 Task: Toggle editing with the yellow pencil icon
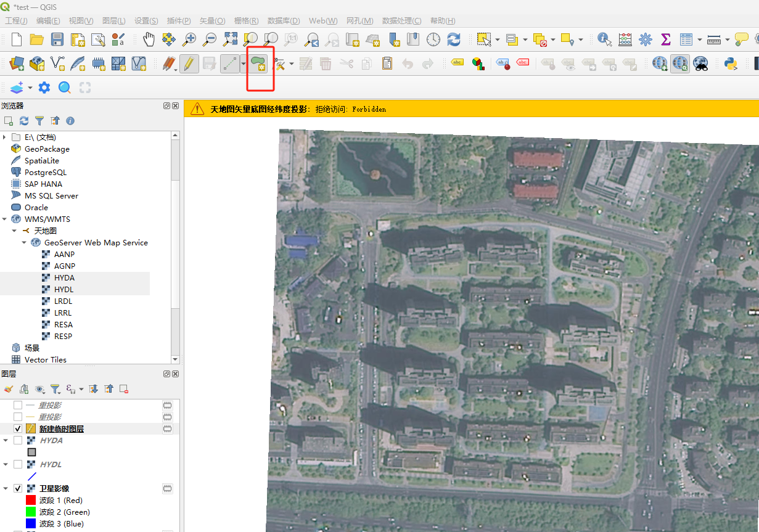pyautogui.click(x=189, y=63)
